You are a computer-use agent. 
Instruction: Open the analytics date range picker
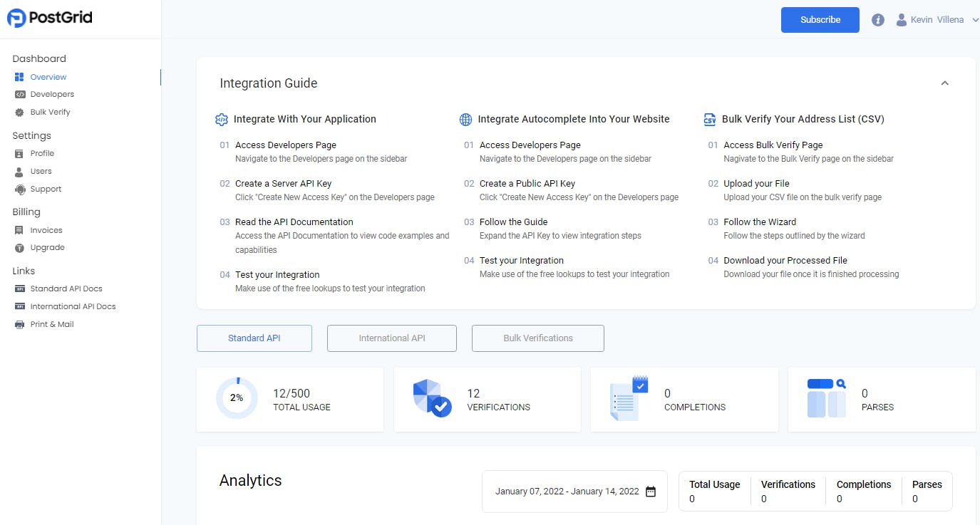click(574, 491)
